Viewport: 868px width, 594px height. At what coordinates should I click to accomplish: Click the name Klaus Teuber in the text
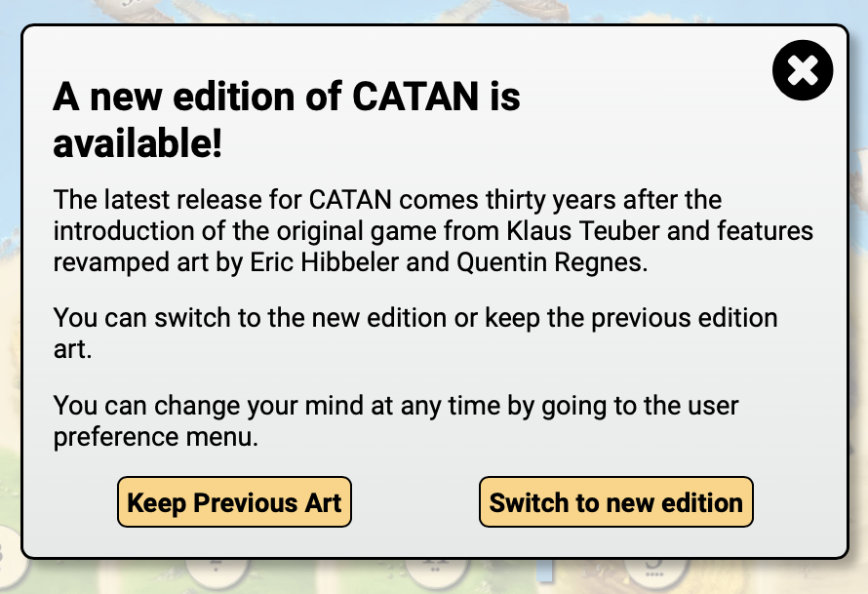pyautogui.click(x=583, y=231)
